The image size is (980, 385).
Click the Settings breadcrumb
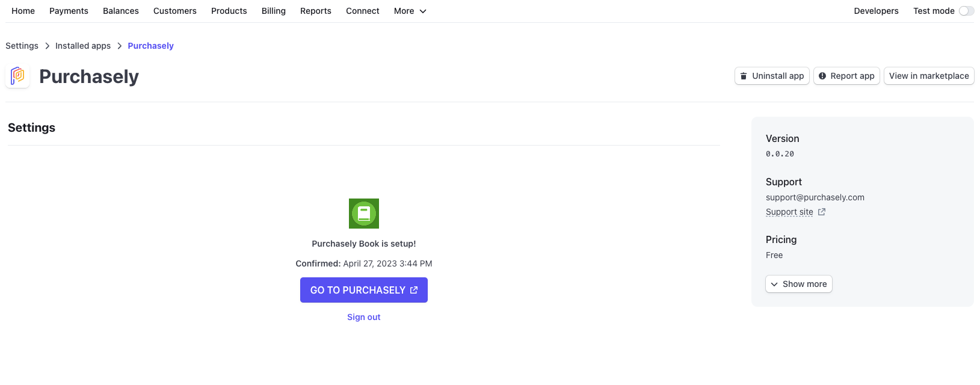click(x=22, y=46)
